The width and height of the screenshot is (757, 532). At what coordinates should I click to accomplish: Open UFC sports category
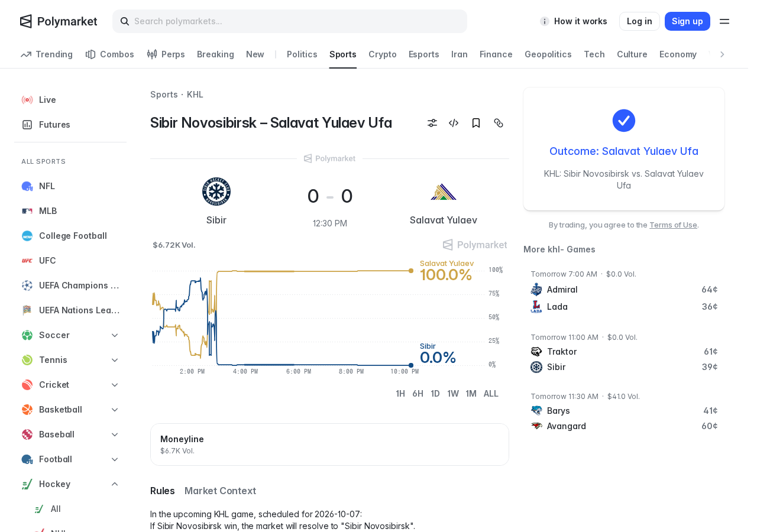click(70, 261)
